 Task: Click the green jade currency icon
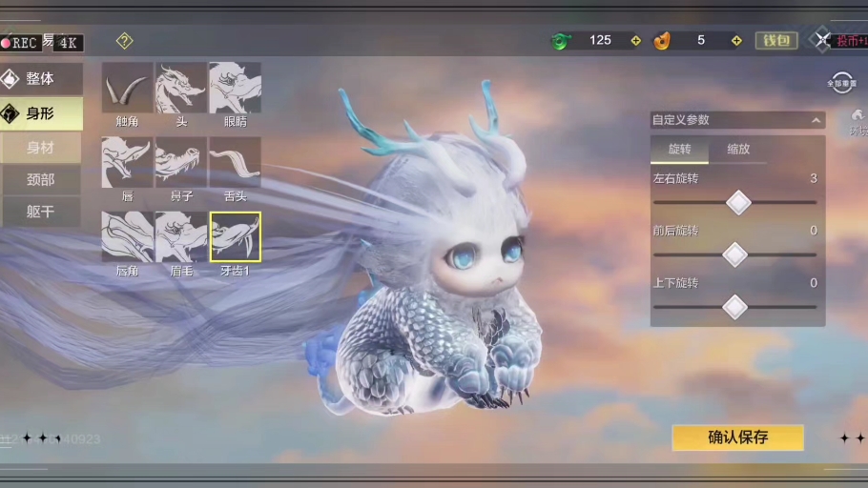561,41
